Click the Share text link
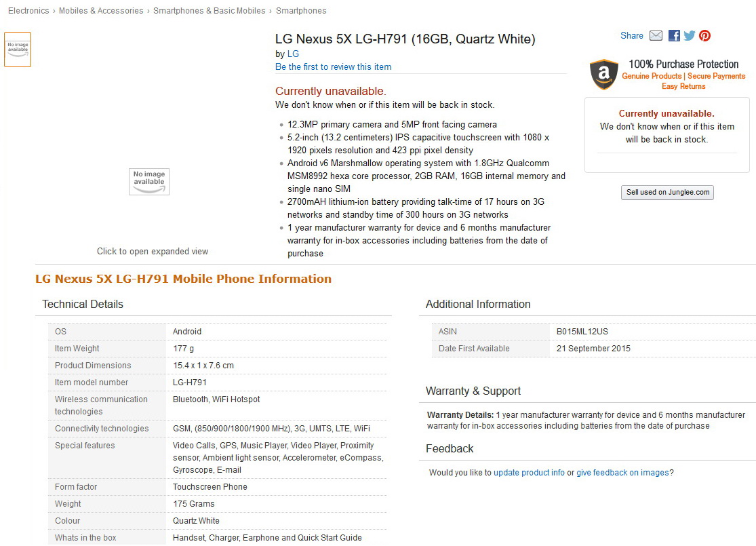Viewport: 756px width, 546px height. [x=632, y=36]
